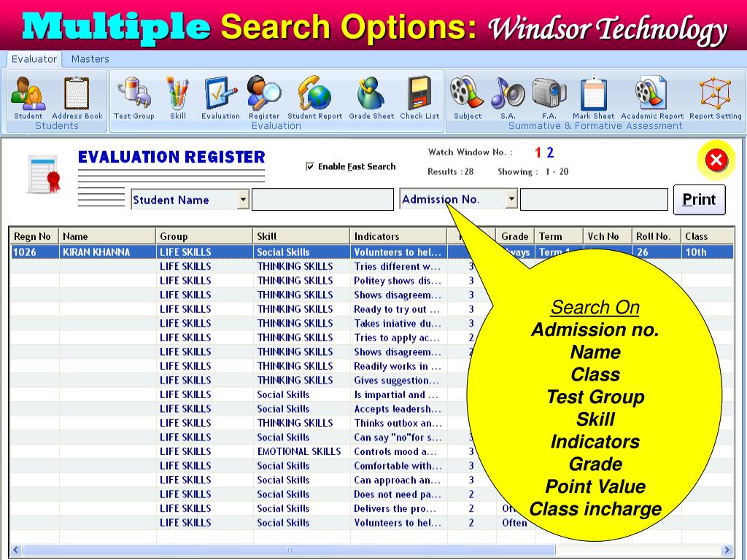The height and width of the screenshot is (560, 747).
Task: Go to watch window 1
Action: (538, 152)
